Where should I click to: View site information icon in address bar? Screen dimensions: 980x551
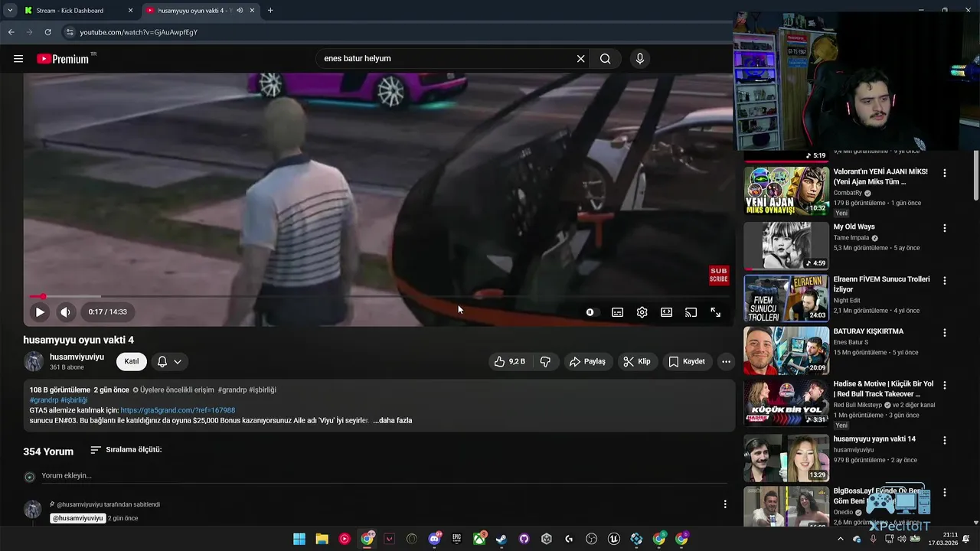click(x=70, y=32)
